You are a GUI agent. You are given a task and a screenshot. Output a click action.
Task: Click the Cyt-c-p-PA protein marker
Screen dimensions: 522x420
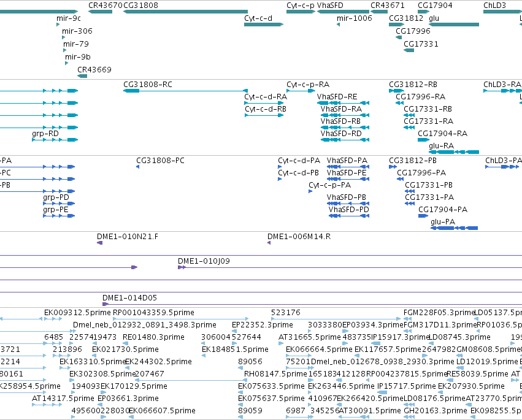[310, 191]
